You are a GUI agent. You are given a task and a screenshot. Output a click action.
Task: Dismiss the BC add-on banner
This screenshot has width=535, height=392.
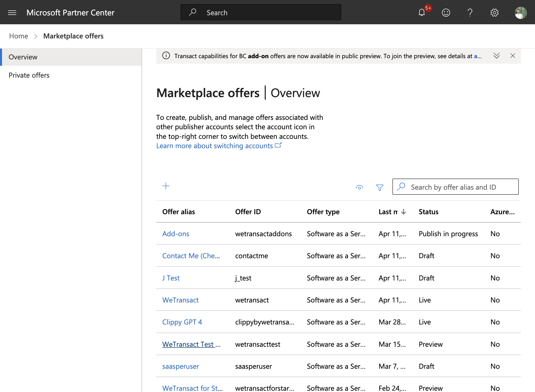click(513, 56)
